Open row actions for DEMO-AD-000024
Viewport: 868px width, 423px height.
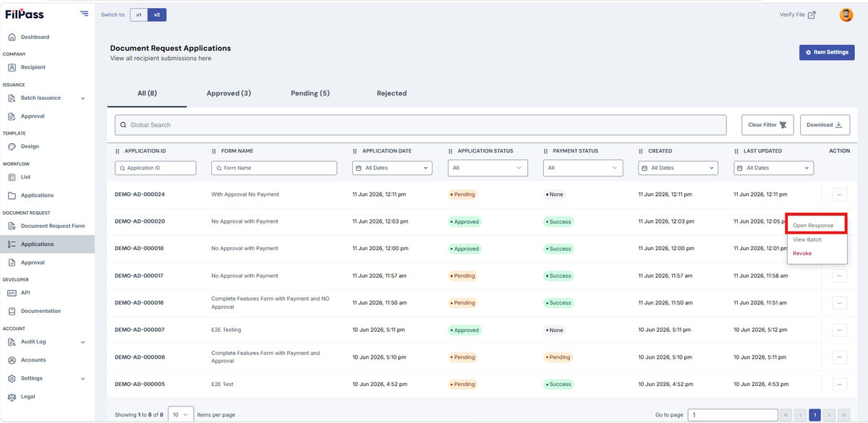point(839,195)
